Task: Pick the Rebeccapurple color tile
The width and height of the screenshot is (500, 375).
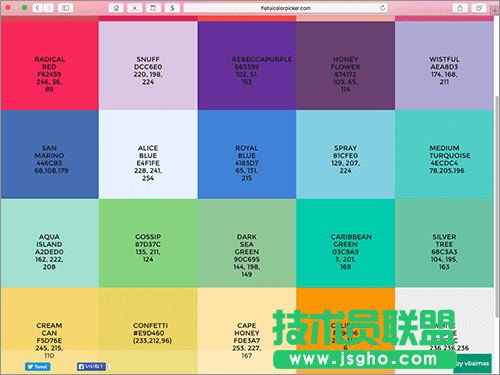Action: click(247, 66)
